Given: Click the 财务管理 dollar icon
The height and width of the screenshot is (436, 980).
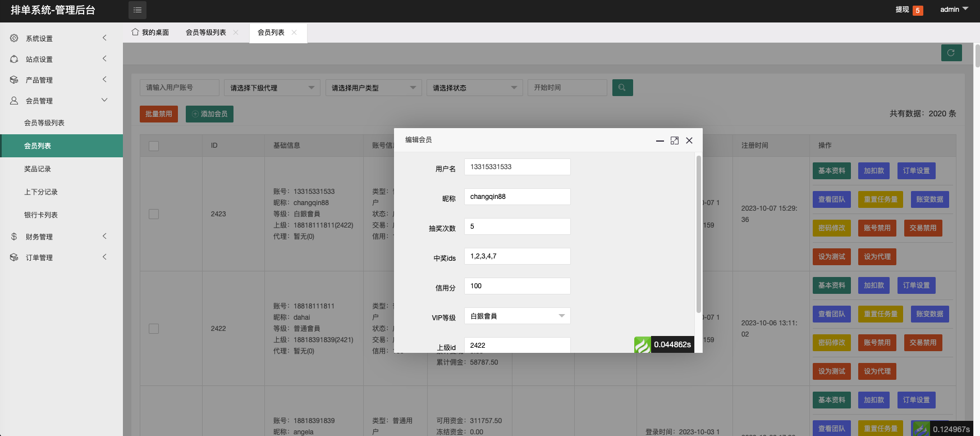Looking at the screenshot, I should pyautogui.click(x=14, y=237).
